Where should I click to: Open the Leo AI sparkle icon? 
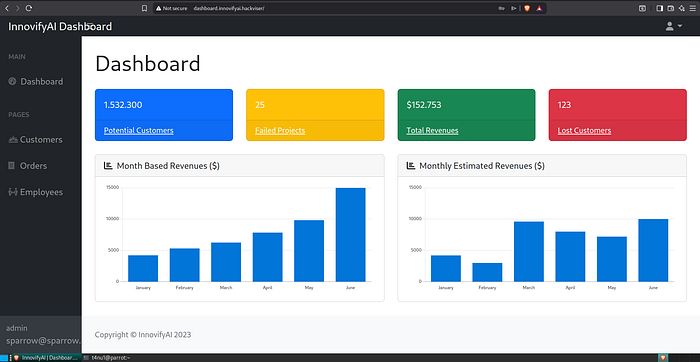pos(682,8)
